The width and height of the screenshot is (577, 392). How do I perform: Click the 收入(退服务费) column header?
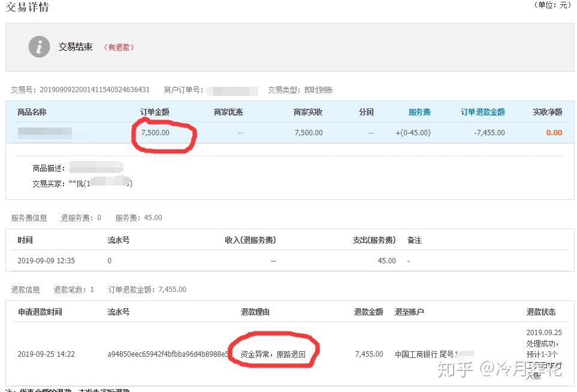point(250,240)
